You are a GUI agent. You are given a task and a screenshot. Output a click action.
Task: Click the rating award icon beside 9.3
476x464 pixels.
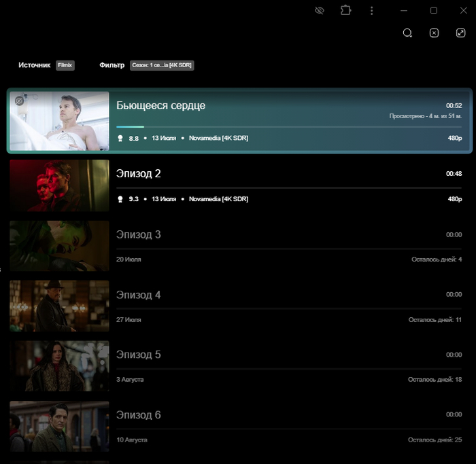coord(120,199)
